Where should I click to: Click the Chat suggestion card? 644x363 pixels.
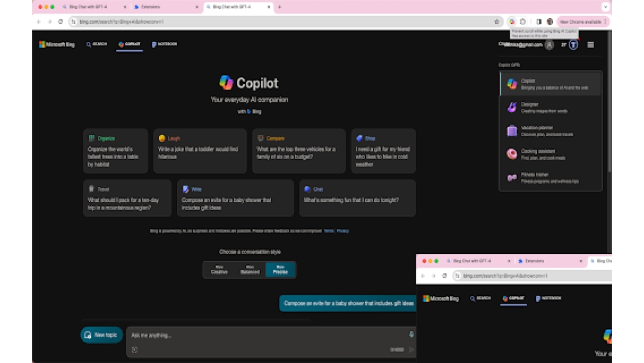coord(357,198)
